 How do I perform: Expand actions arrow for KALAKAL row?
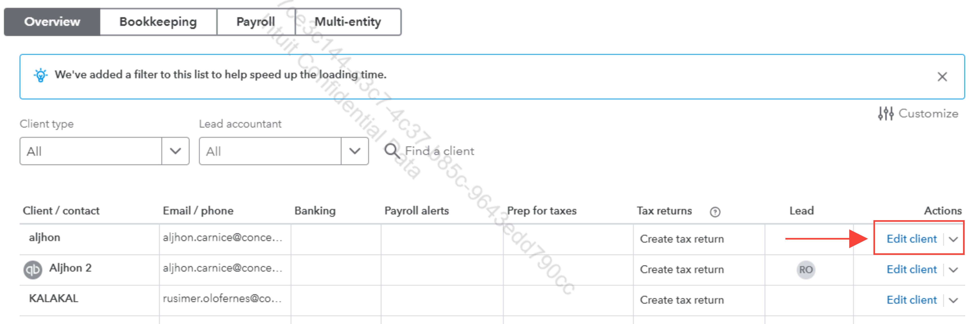click(x=953, y=300)
